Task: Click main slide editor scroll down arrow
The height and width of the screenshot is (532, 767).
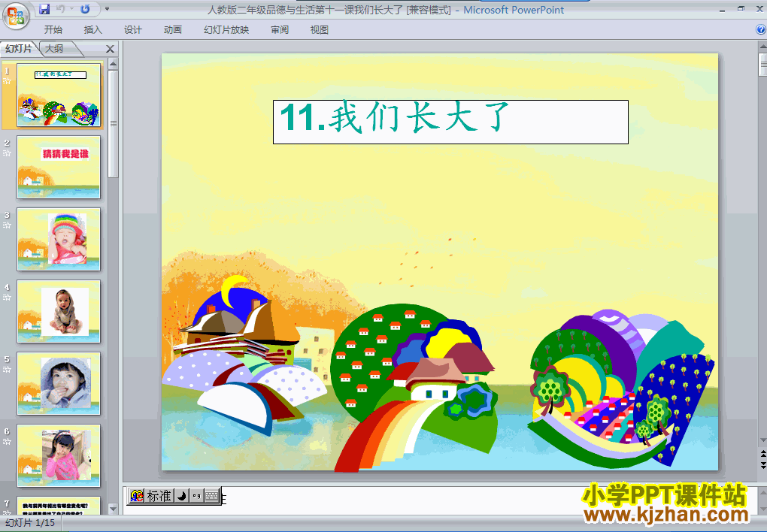Action: click(762, 441)
